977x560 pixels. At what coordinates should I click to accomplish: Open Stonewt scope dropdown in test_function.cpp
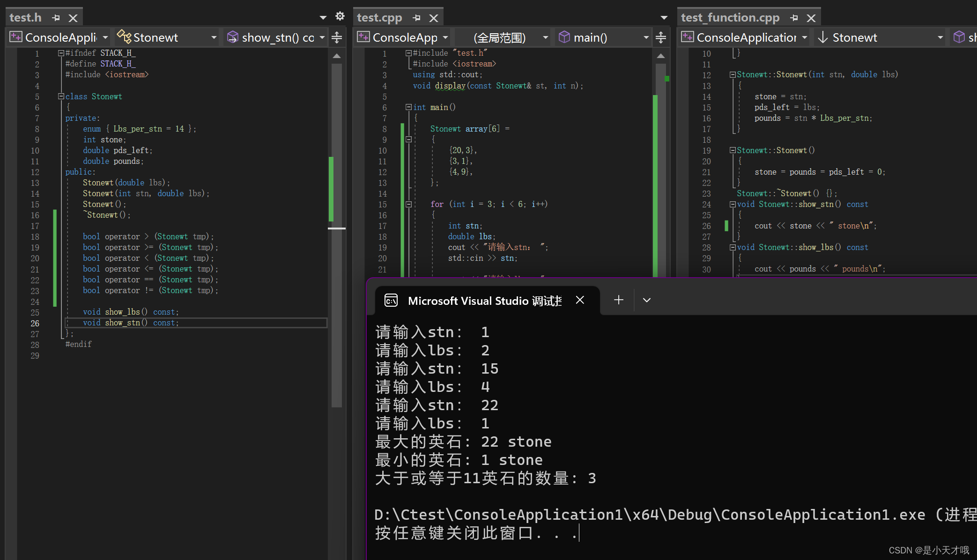(940, 37)
